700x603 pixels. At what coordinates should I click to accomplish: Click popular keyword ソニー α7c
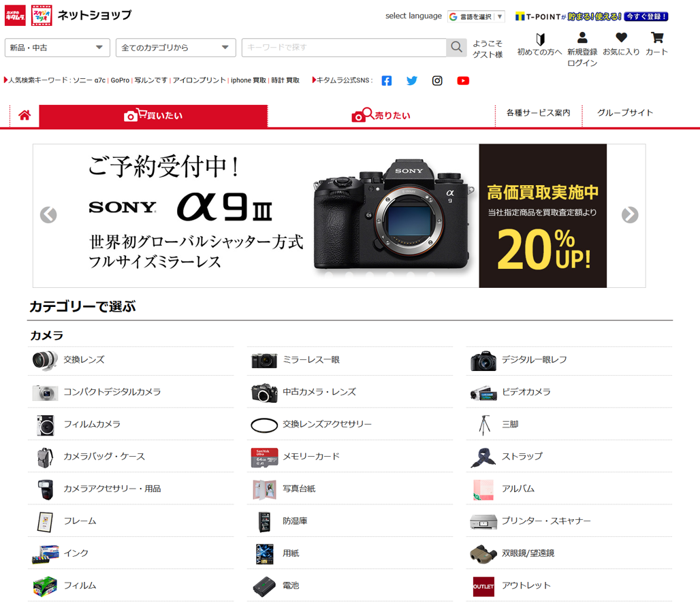click(89, 80)
